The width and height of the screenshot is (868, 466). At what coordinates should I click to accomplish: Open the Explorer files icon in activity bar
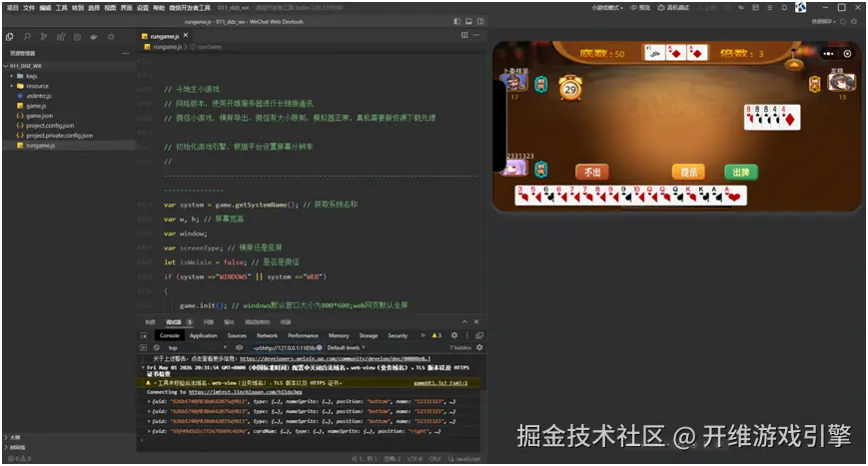pyautogui.click(x=9, y=37)
